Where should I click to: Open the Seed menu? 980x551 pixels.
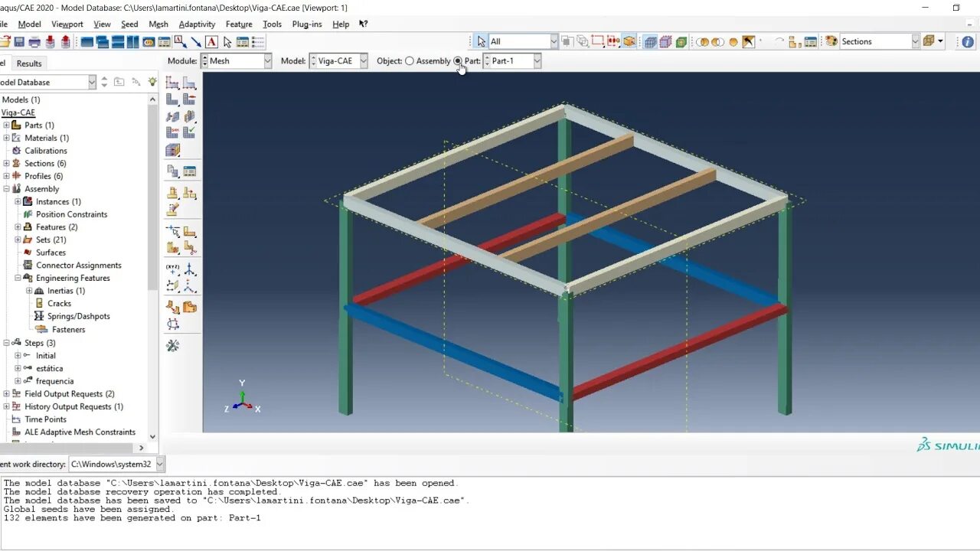pos(129,24)
